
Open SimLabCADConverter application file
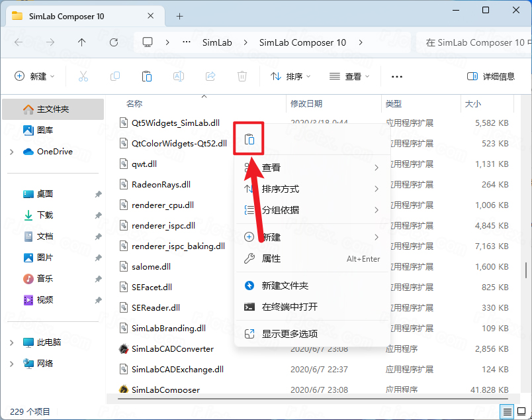172,348
